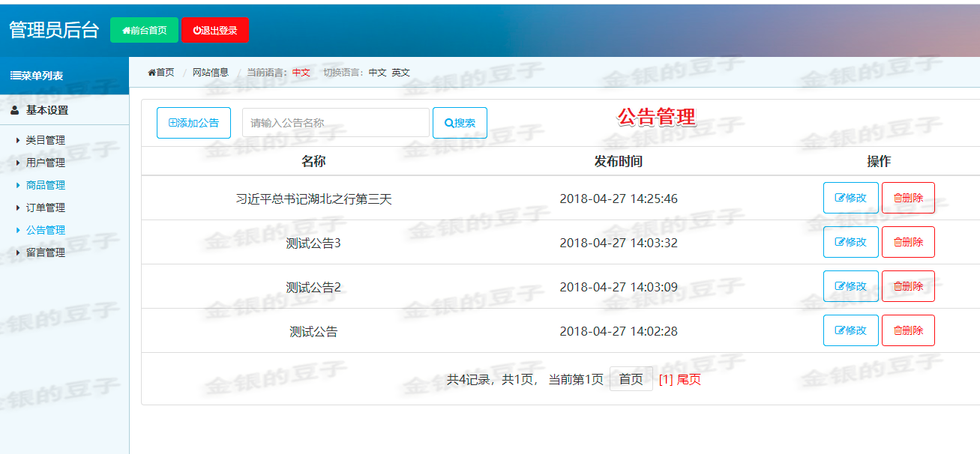The image size is (980, 454).
Task: Click the 操作 column header
Action: 879,161
